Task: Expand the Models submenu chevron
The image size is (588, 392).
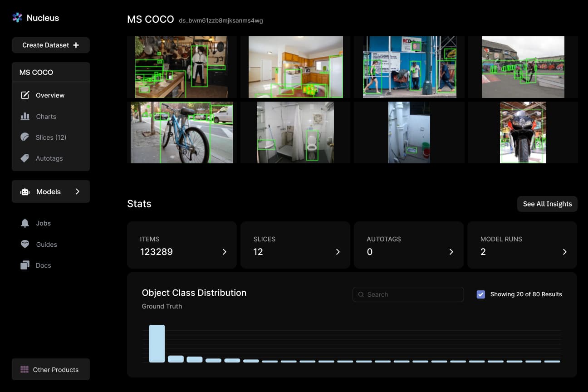Action: [x=78, y=191]
